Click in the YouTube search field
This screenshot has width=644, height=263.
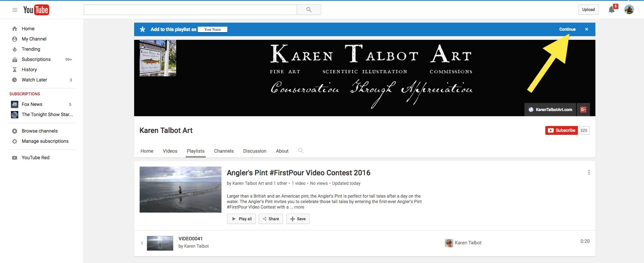(x=190, y=10)
